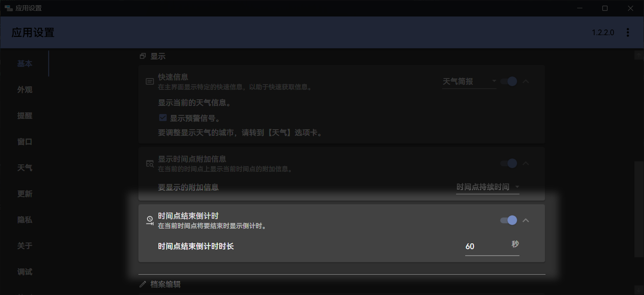Switch to the 外观 tab
Viewport: 644px width, 295px height.
[x=25, y=89]
